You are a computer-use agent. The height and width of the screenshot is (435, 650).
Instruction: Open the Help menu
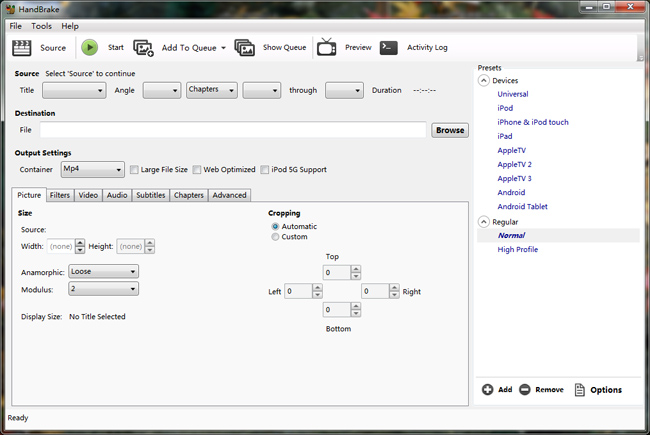point(70,26)
